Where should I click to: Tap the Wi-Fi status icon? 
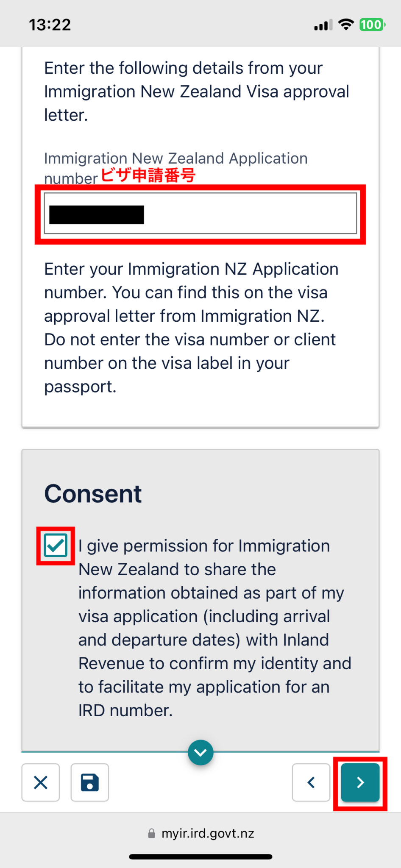tap(346, 25)
